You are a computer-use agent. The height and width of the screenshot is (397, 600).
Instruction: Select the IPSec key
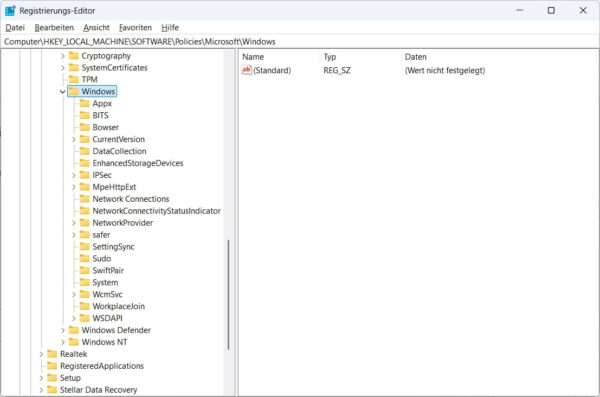click(102, 175)
